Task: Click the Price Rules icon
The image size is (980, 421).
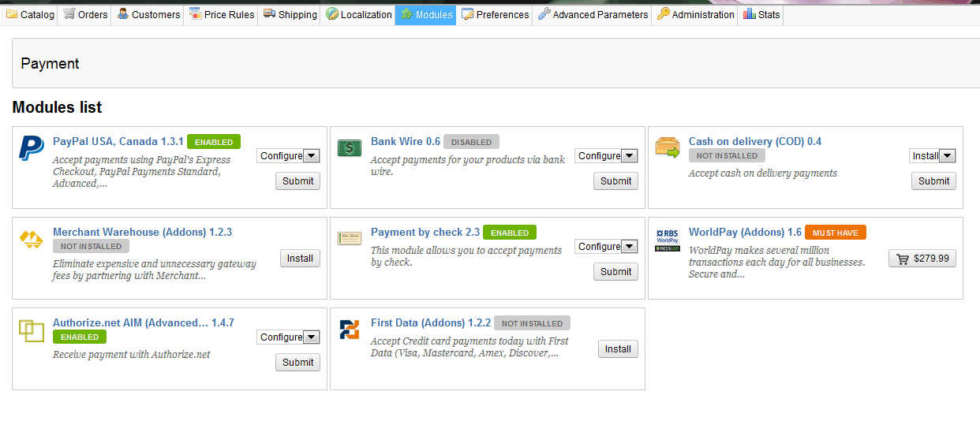Action: pyautogui.click(x=195, y=14)
